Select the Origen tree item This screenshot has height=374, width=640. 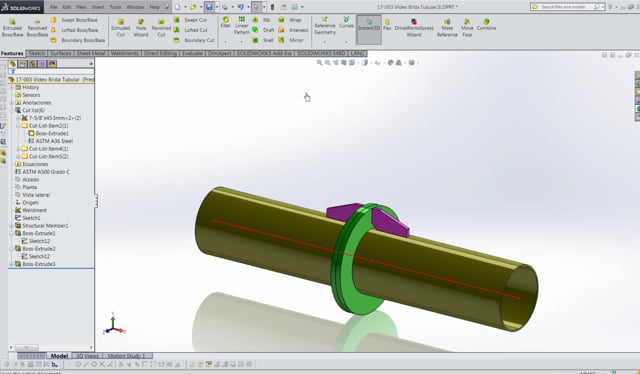(x=27, y=203)
